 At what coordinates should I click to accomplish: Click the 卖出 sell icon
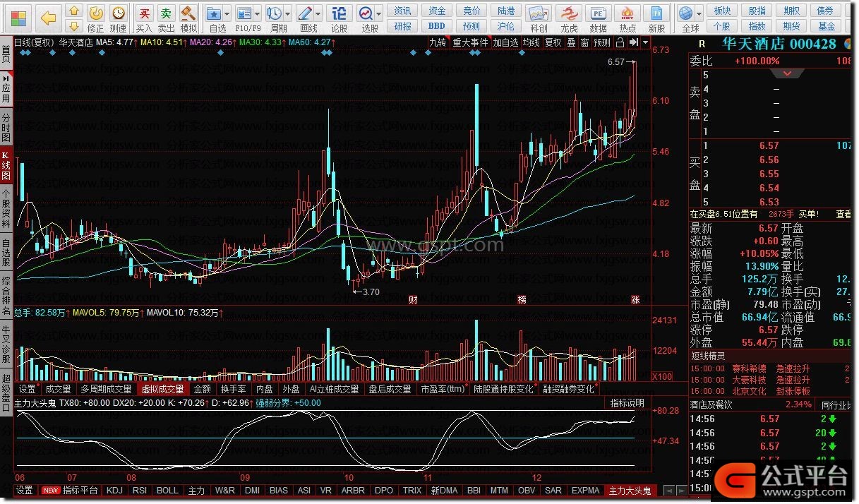click(166, 19)
